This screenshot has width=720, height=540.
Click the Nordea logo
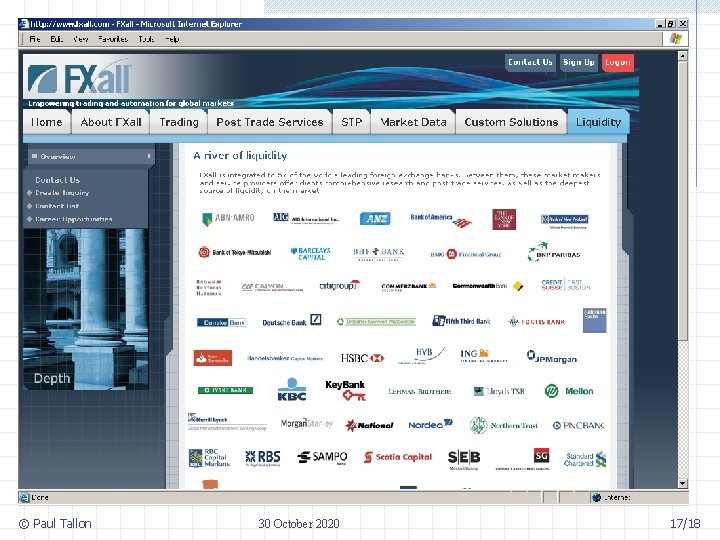(x=430, y=424)
